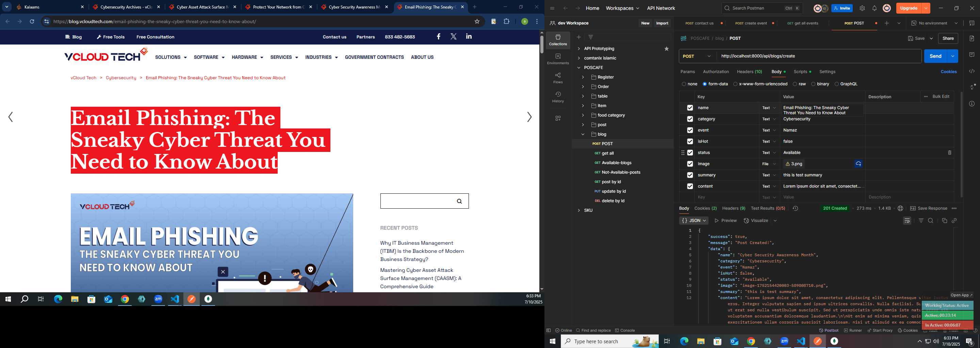Expand the SKU collection
Viewport: 980px width, 348px height.
pos(578,210)
